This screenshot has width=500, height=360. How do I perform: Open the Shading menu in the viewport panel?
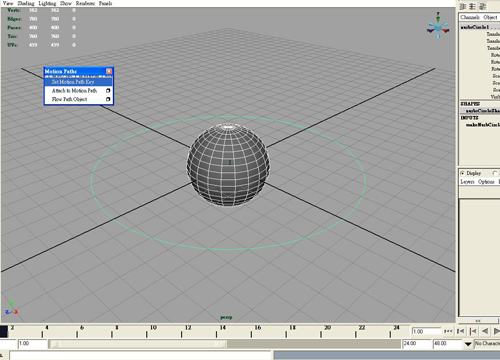tap(26, 3)
